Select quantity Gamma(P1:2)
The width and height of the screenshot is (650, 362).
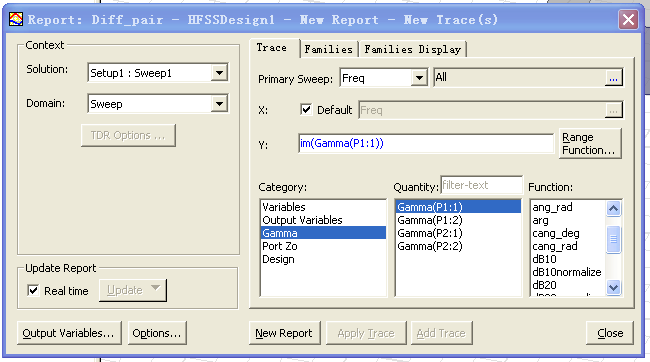(458, 220)
